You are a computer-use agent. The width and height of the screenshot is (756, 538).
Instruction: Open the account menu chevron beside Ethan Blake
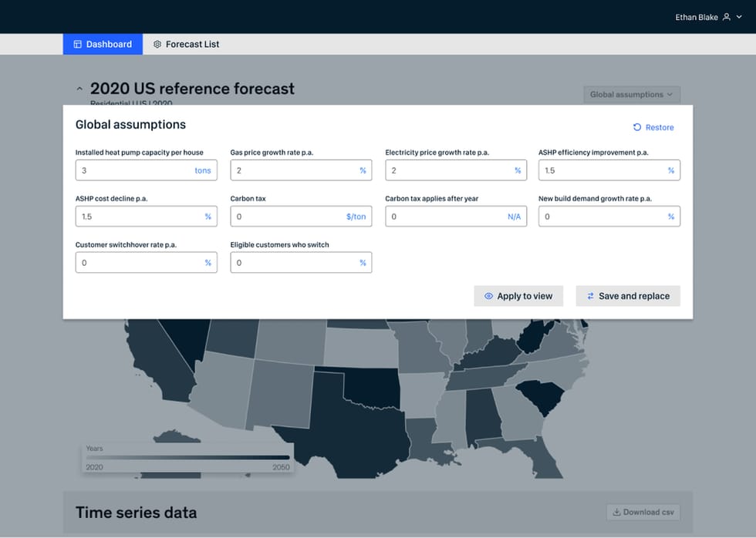point(739,17)
